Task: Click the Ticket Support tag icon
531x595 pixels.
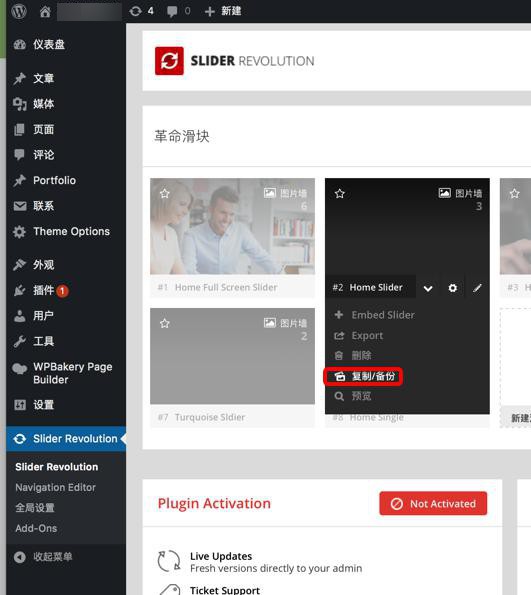Action: 170,589
